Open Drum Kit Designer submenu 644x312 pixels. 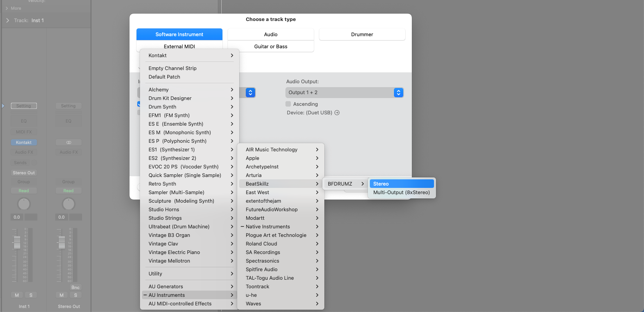click(190, 98)
